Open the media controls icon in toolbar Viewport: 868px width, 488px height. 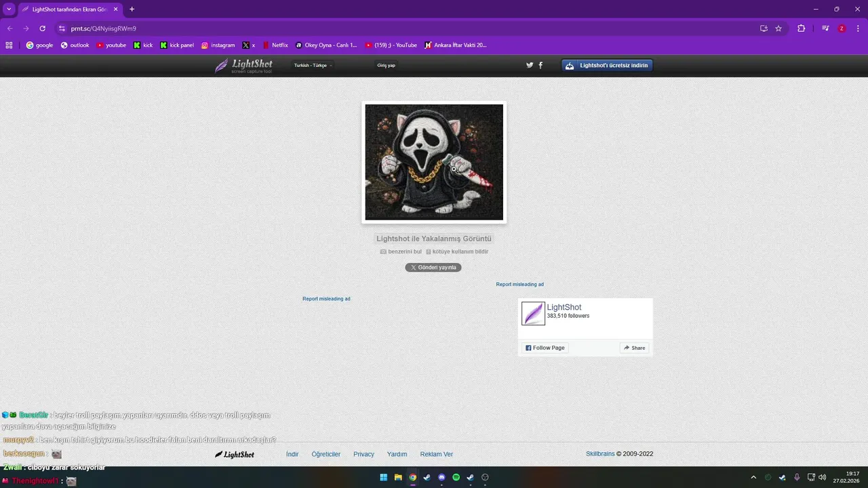[x=825, y=28]
